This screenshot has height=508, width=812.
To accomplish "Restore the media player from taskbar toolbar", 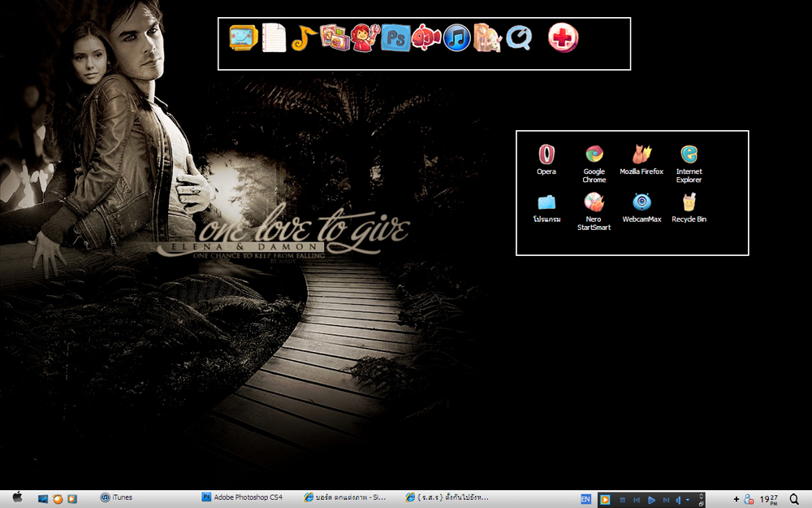I will pyautogui.click(x=701, y=503).
